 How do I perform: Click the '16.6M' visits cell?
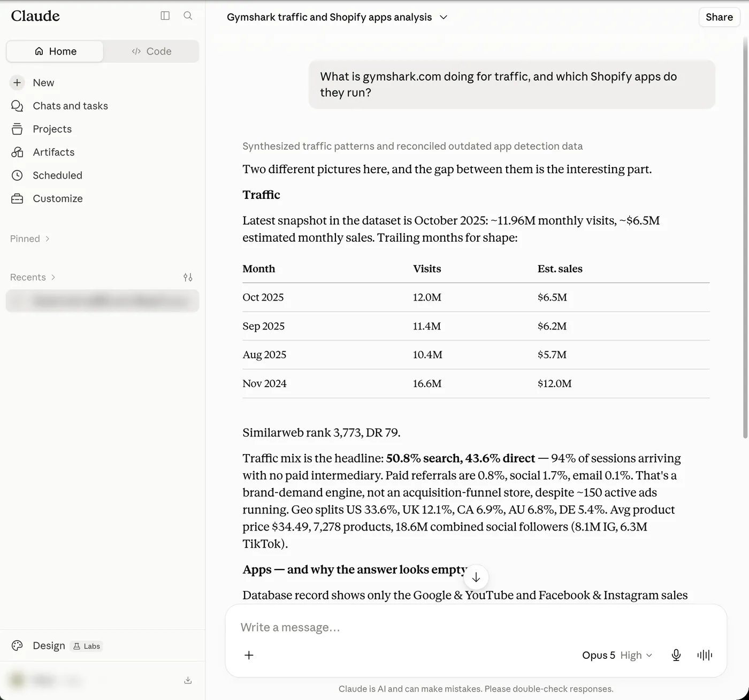(427, 383)
